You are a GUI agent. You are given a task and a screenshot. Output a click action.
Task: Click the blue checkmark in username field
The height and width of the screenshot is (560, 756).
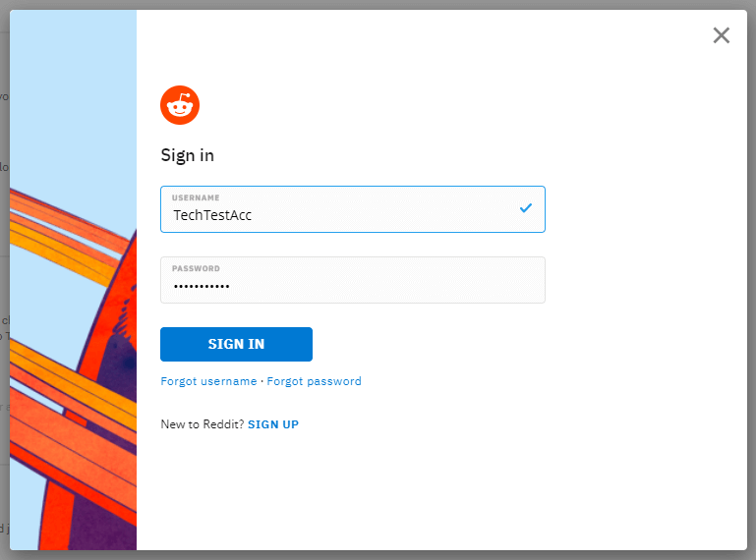(x=526, y=208)
